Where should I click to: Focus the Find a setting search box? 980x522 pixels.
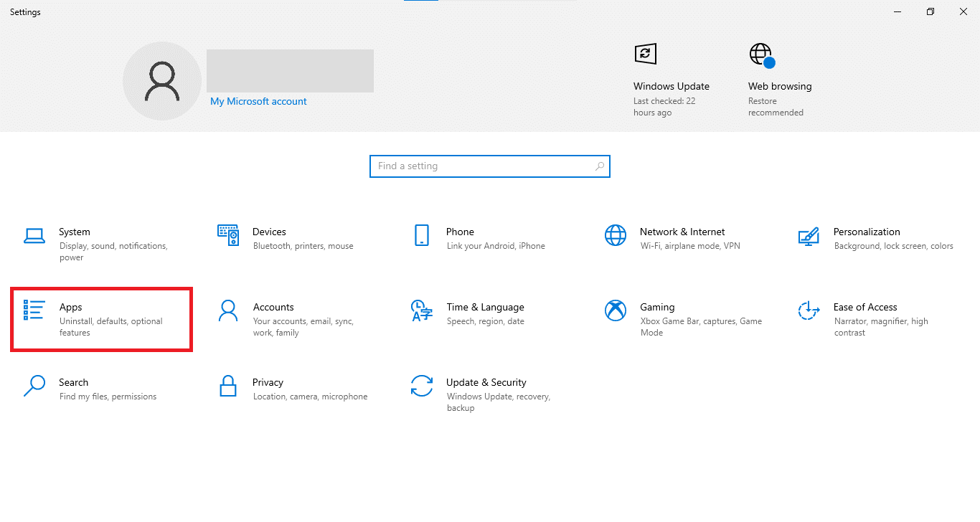coord(481,166)
